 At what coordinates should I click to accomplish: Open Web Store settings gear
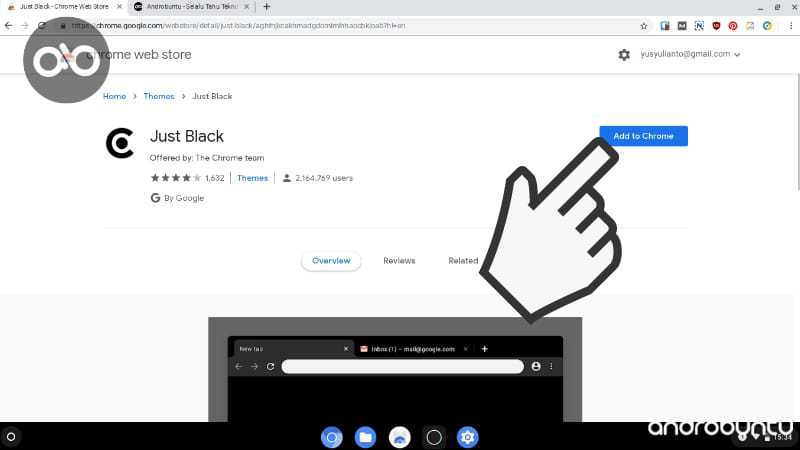[624, 55]
